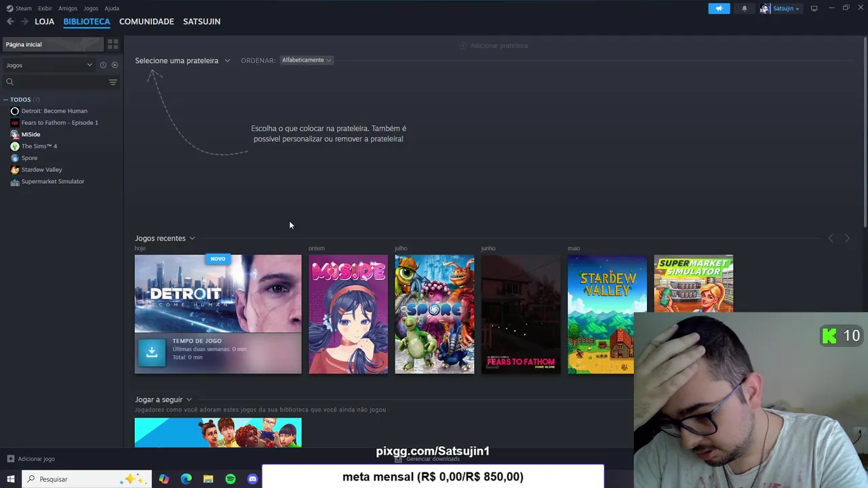This screenshot has width=868, height=488.
Task: Switch to Big Picture mode monitor icon
Action: [814, 9]
